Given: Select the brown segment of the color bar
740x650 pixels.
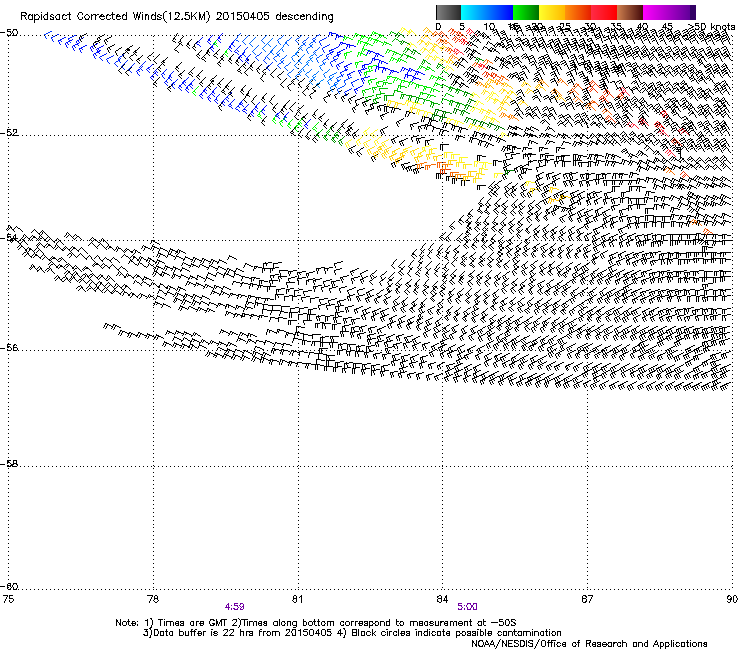Looking at the screenshot, I should (630, 12).
